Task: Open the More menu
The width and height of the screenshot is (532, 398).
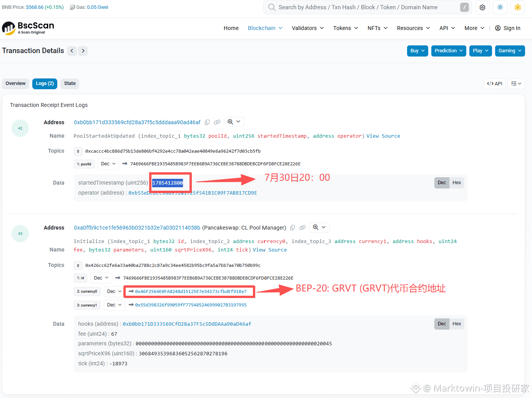Action: point(474,28)
